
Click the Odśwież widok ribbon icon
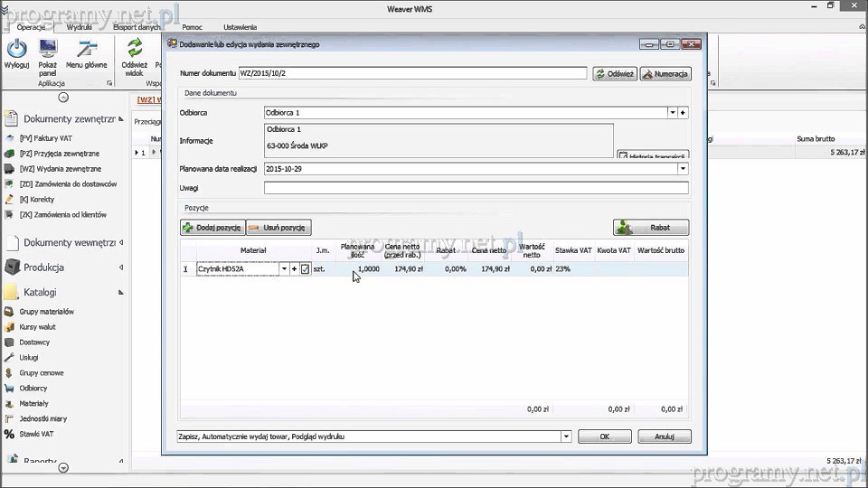(135, 50)
